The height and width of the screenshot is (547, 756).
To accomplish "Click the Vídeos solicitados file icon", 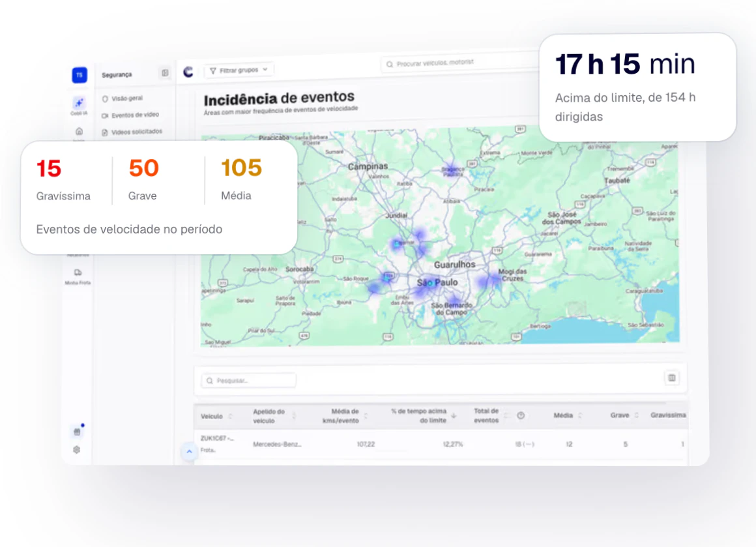I will 105,132.
